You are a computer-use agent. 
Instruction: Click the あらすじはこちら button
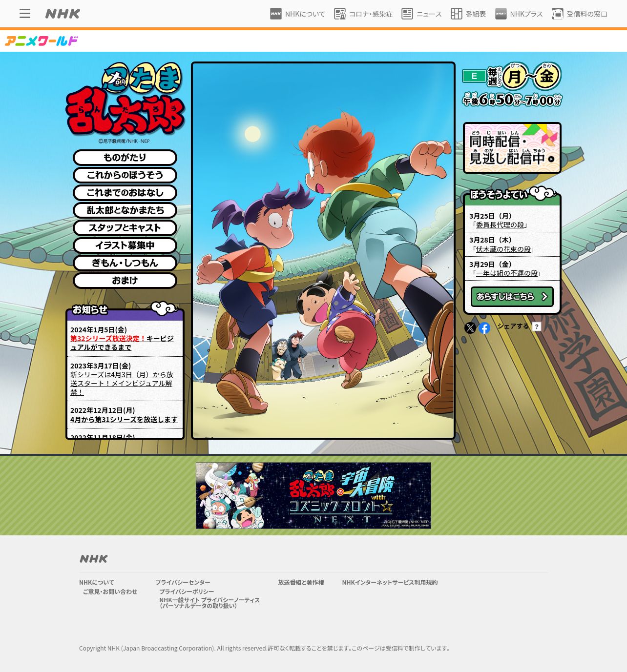click(x=512, y=297)
